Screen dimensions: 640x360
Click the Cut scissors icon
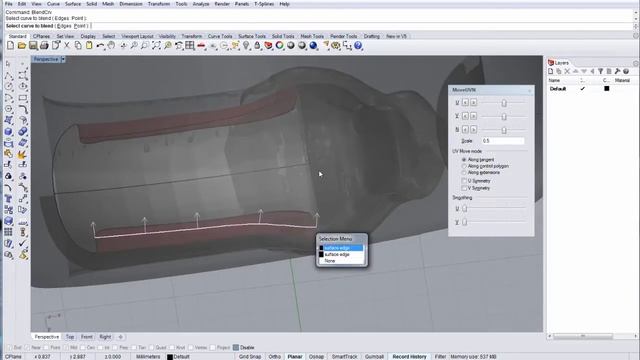[x=67, y=46]
